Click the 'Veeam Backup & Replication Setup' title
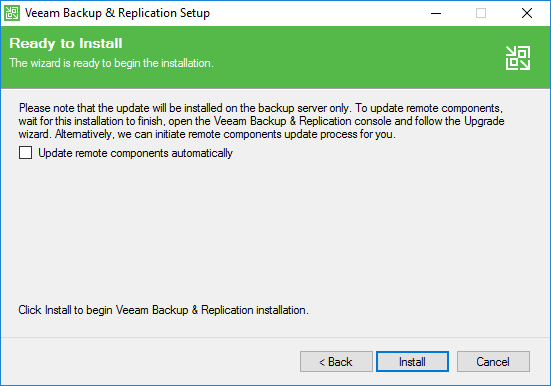Image resolution: width=551 pixels, height=386 pixels. (x=117, y=13)
